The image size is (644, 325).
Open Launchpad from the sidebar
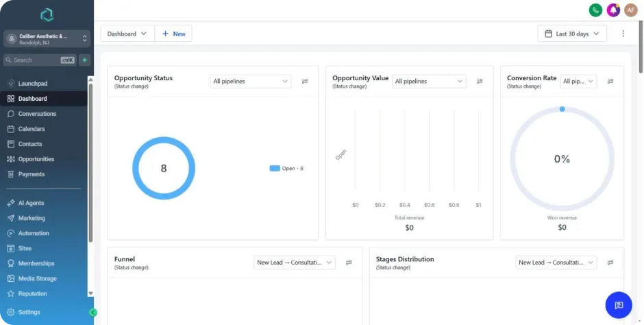(45, 84)
